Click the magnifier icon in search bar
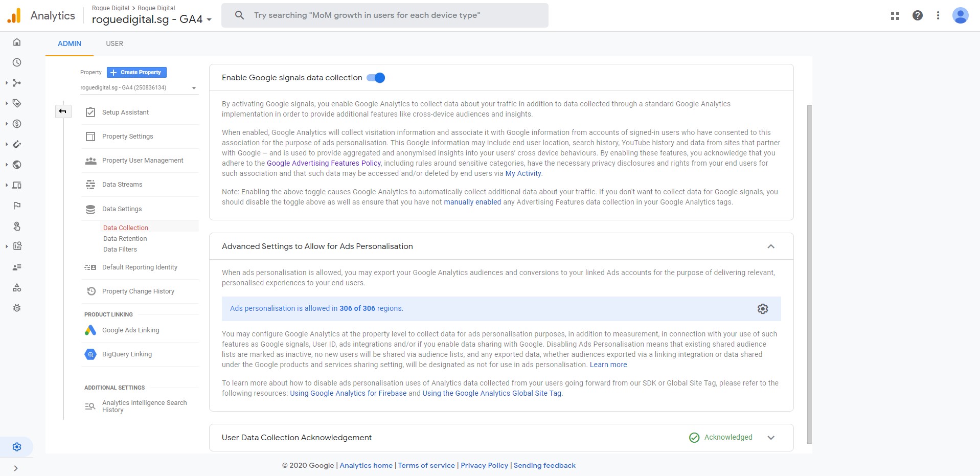The image size is (980, 476). click(239, 15)
